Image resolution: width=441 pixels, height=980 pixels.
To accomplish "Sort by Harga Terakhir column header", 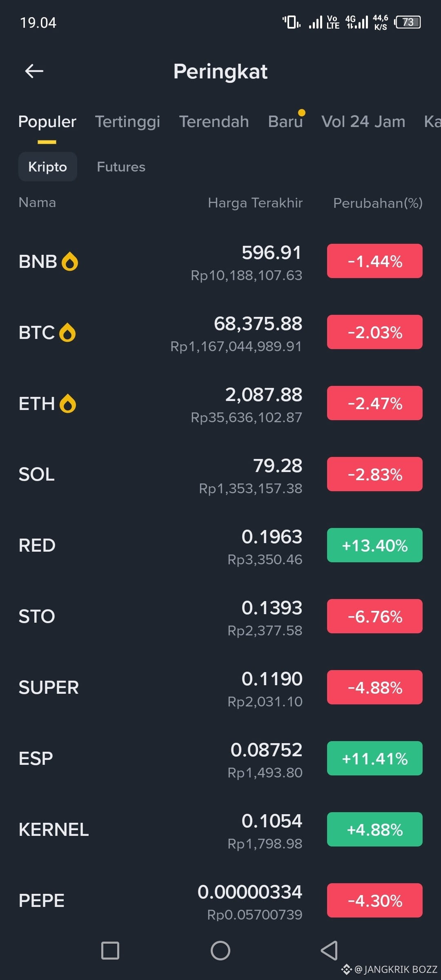I will 255,203.
